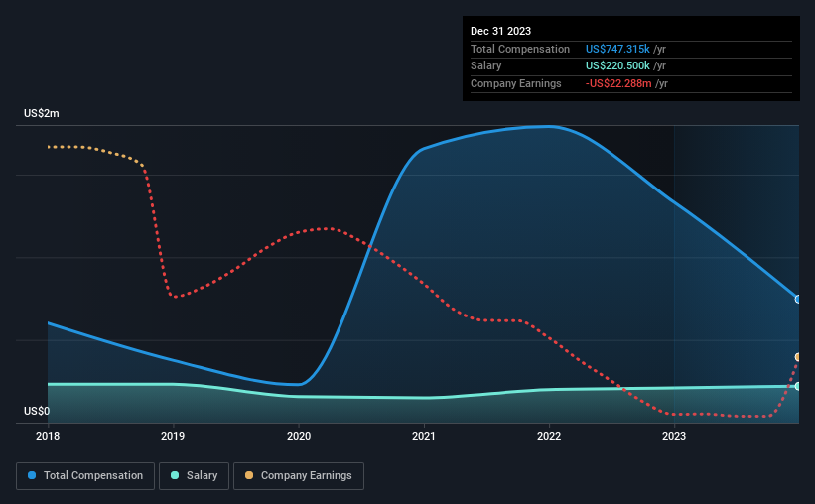Click the -US$22.288m company earnings value
This screenshot has width=815, height=504.
[x=618, y=83]
